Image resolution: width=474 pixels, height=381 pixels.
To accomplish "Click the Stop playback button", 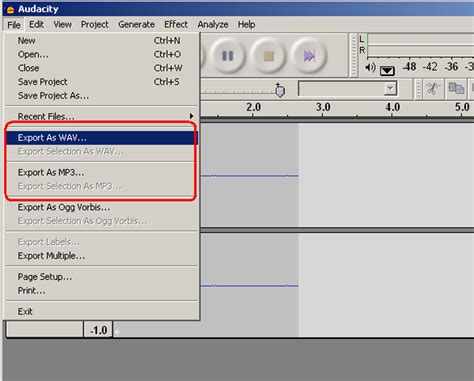I will pos(268,56).
